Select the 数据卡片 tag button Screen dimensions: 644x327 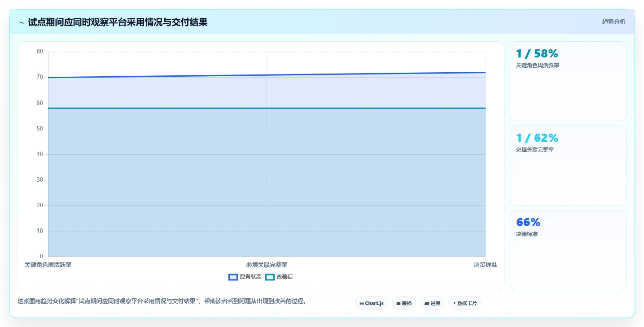[465, 303]
